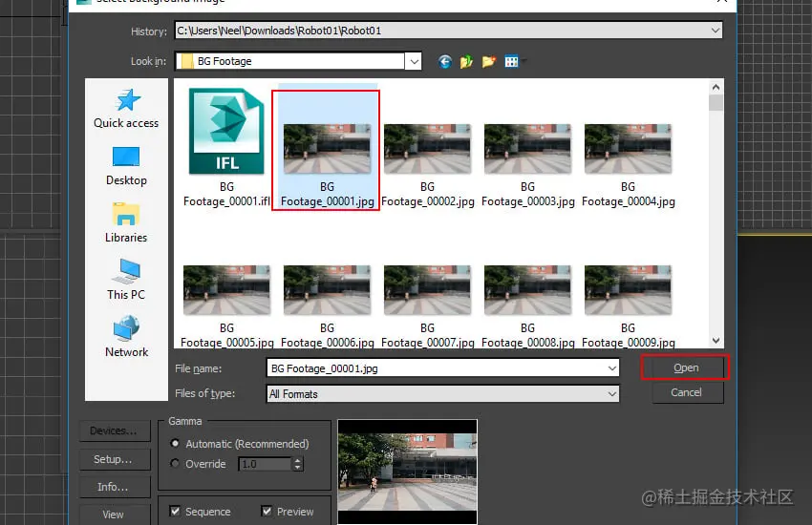Toggle the Preview checkbox
812x525 pixels.
(x=267, y=511)
